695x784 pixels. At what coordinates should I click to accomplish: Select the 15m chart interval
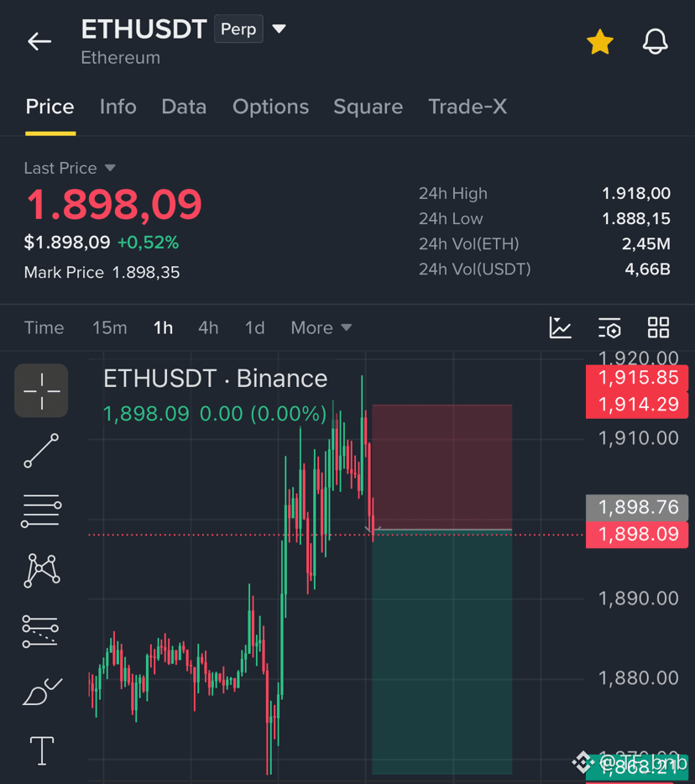[109, 328]
